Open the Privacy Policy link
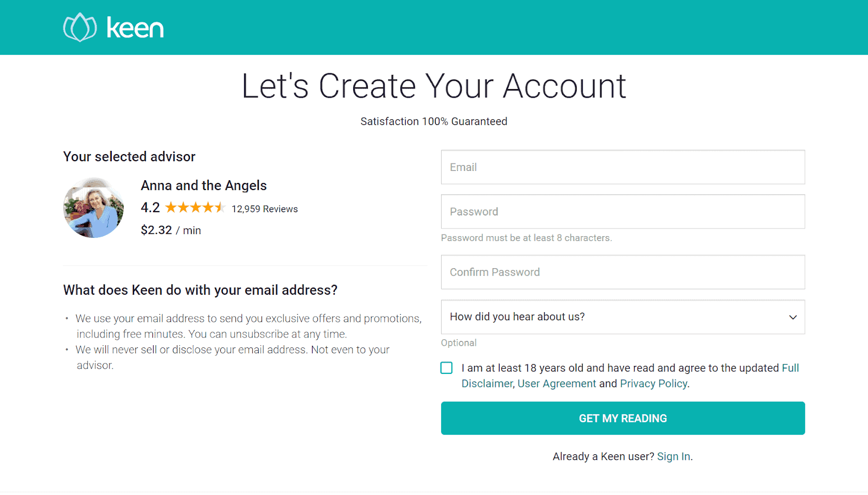The width and height of the screenshot is (868, 495). [654, 384]
